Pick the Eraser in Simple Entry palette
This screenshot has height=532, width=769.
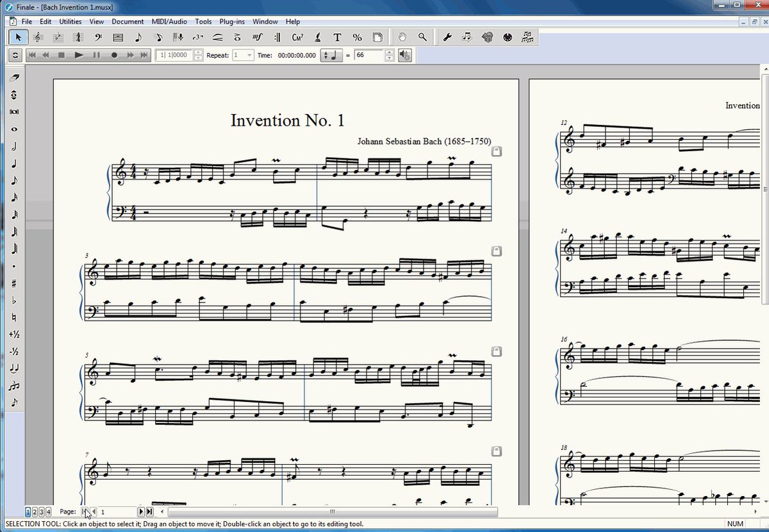coord(14,77)
